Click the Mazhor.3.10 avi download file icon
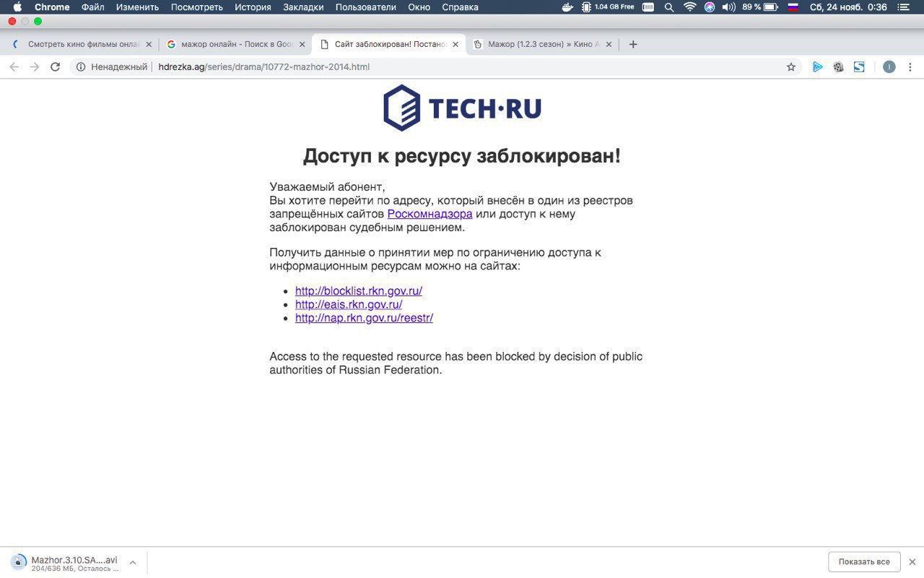This screenshot has width=924, height=578. (x=18, y=561)
